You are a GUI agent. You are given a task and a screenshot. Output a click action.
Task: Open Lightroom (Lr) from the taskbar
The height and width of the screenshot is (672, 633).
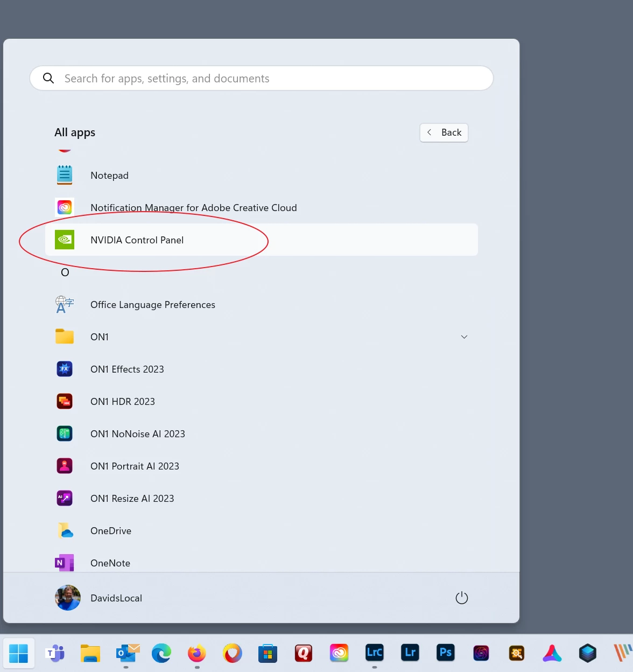(410, 654)
